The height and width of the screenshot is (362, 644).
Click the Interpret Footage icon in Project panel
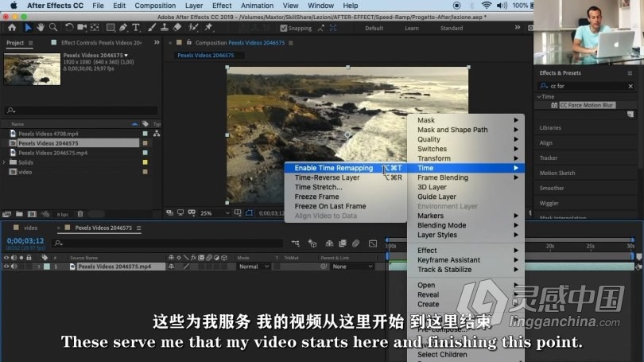click(x=7, y=214)
